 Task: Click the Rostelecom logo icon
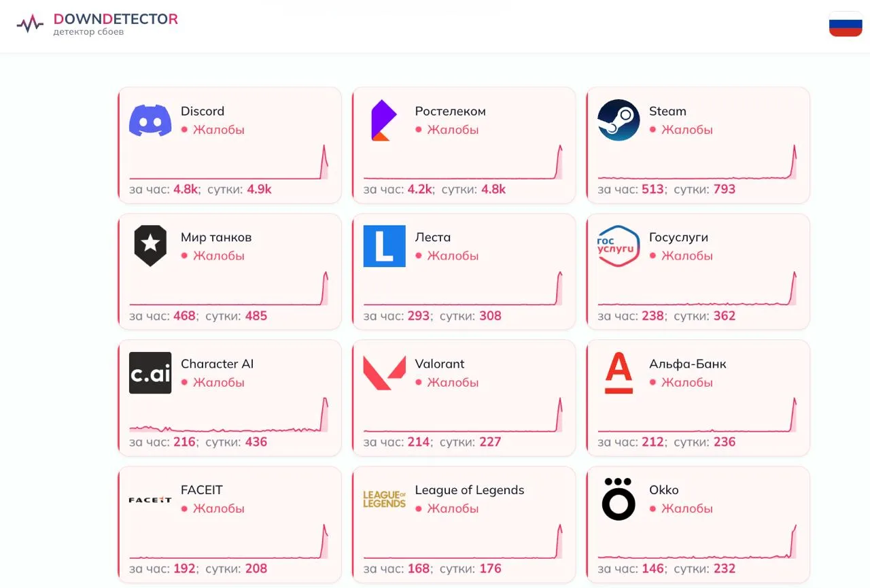pyautogui.click(x=384, y=120)
